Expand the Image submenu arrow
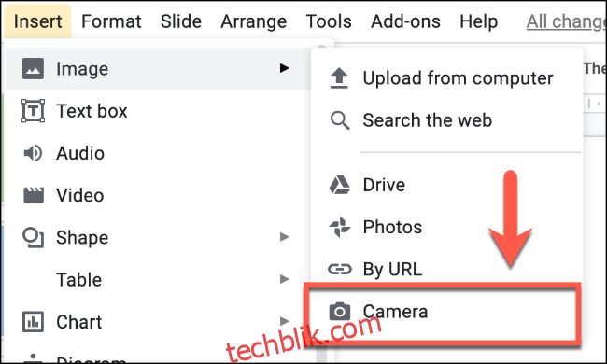607x364 pixels. click(285, 68)
